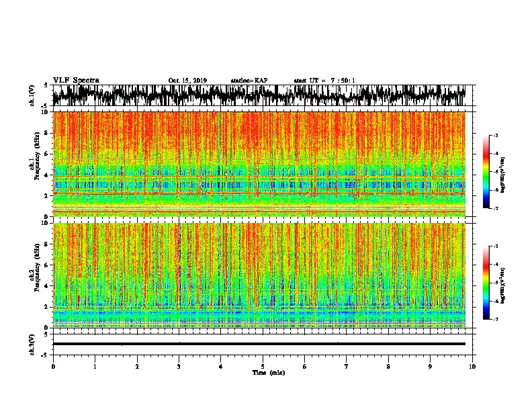This screenshot has height=411, width=532.
Task: Click the "station=KAP" header text
Action: click(x=249, y=81)
